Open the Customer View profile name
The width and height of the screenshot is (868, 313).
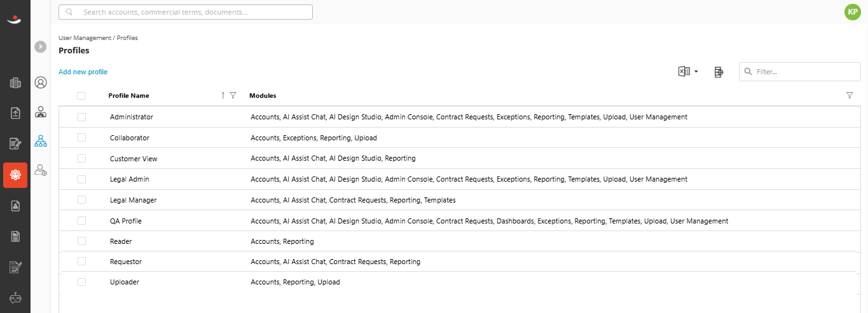[134, 159]
